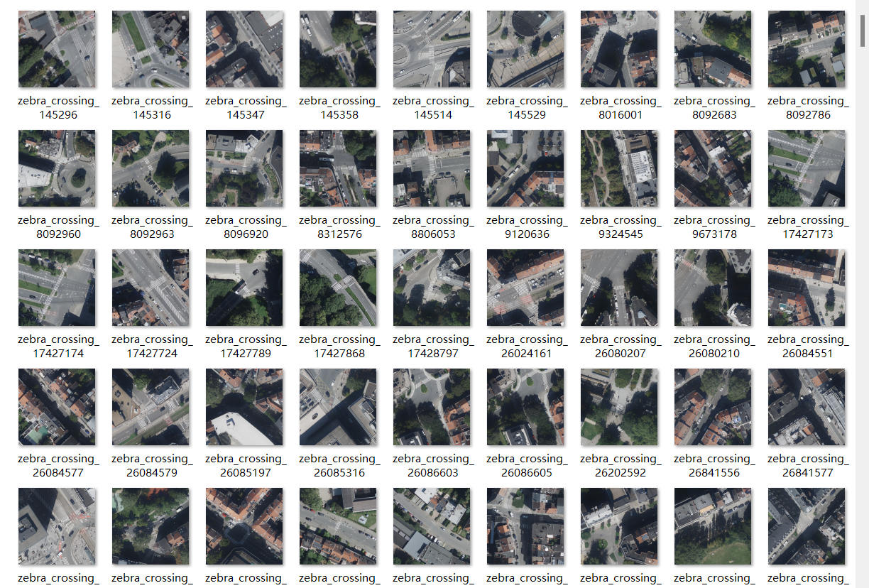Select zebra_crossing_26080207 thumbnail
The height and width of the screenshot is (588, 869).
pos(619,288)
